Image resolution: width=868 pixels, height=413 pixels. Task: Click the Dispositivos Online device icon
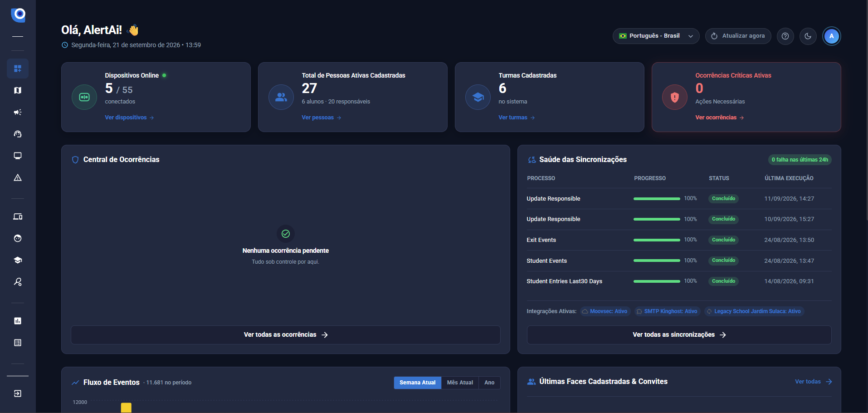pyautogui.click(x=84, y=97)
